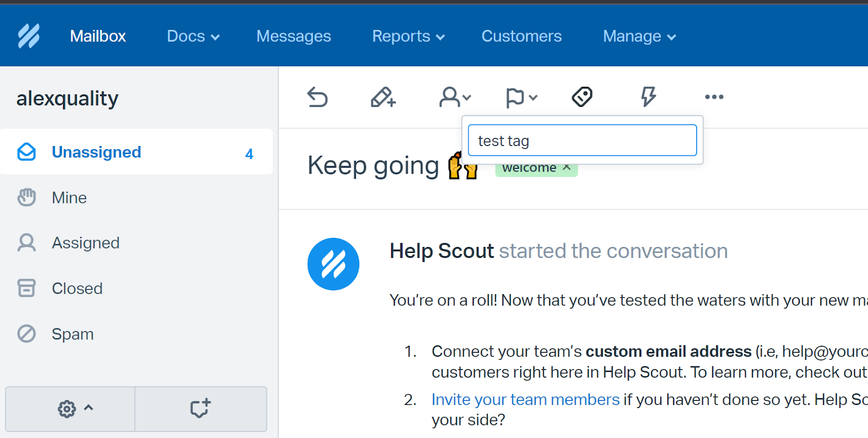
Task: Click the tag input field with 'test tag'
Action: (582, 140)
